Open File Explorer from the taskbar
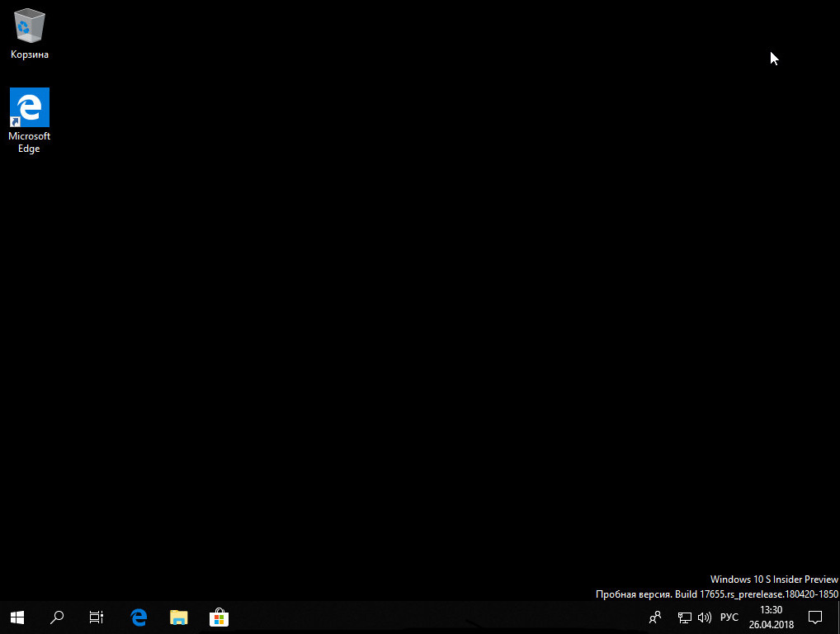Screen dimensions: 840x634 click(179, 617)
